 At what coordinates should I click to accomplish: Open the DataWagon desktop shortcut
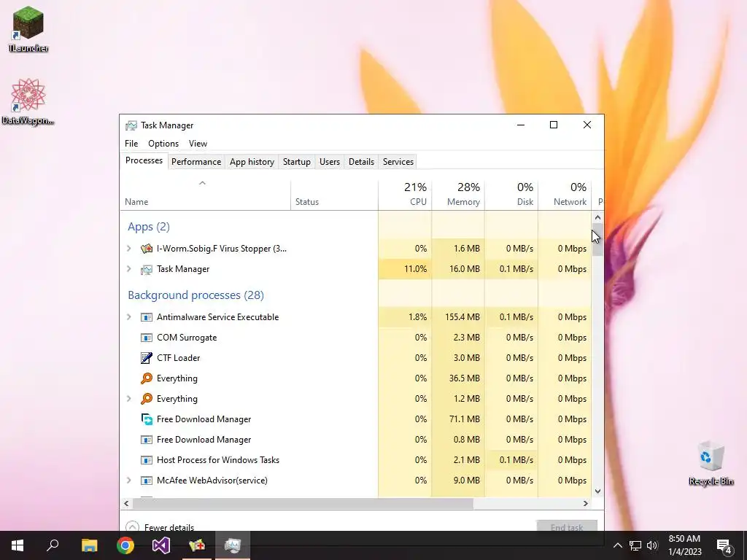click(x=28, y=101)
